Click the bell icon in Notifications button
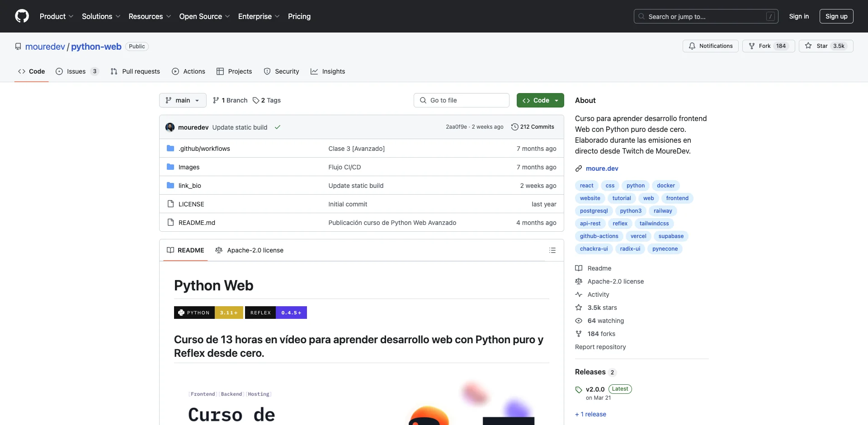 [692, 46]
